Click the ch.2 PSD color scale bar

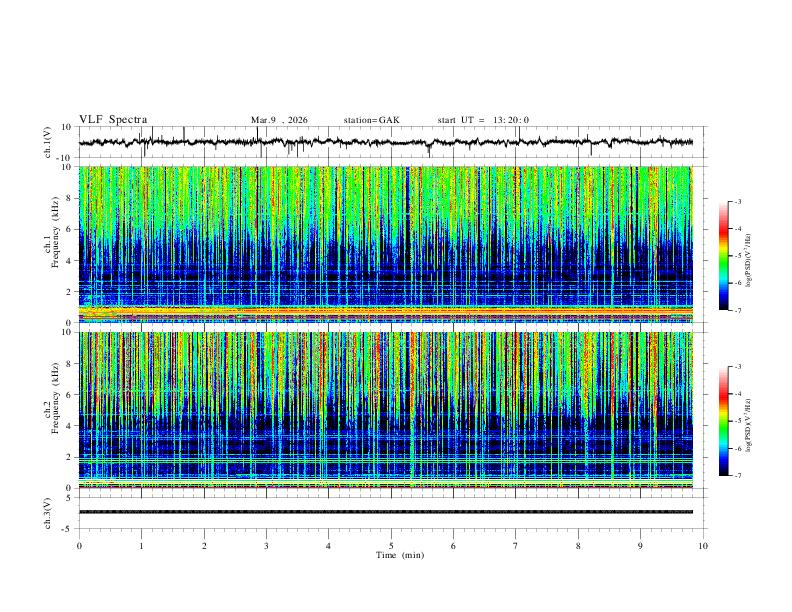pyautogui.click(x=724, y=421)
